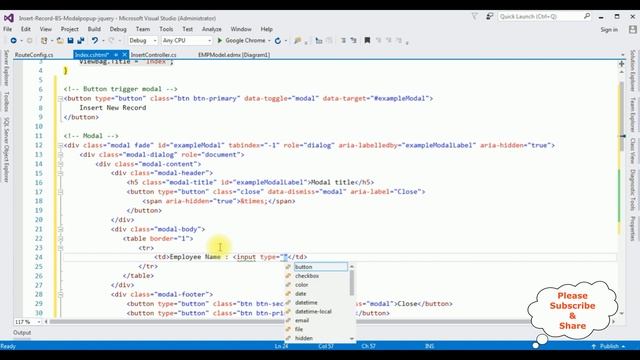Click the decrease indent toolbar icon
The height and width of the screenshot is (360, 640).
click(x=343, y=40)
